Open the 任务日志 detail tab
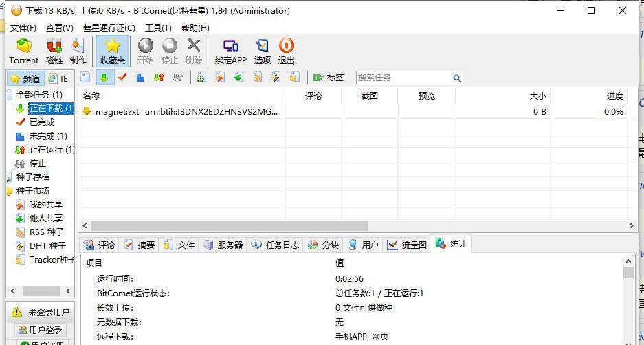The image size is (644, 345). pos(276,245)
